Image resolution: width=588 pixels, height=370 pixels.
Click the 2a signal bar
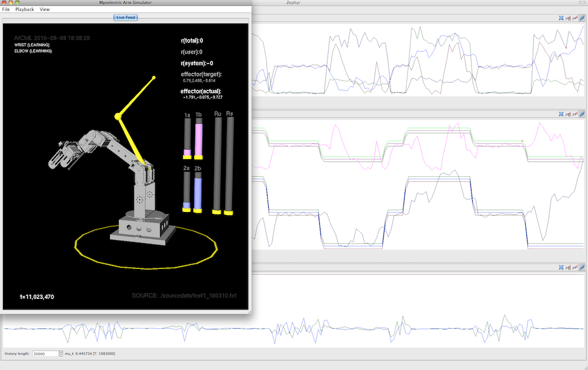[187, 191]
